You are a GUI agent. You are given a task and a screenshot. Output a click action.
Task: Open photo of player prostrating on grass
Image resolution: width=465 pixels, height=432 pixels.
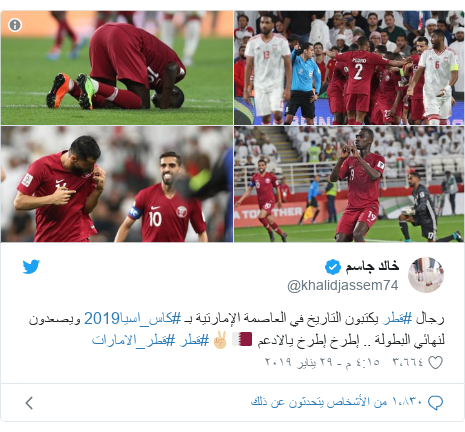coord(117,68)
